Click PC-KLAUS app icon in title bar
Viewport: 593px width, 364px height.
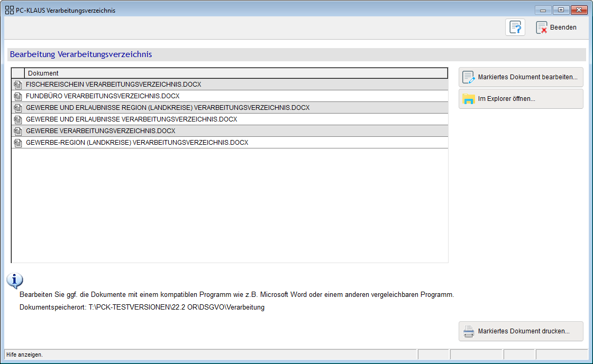[x=9, y=10]
